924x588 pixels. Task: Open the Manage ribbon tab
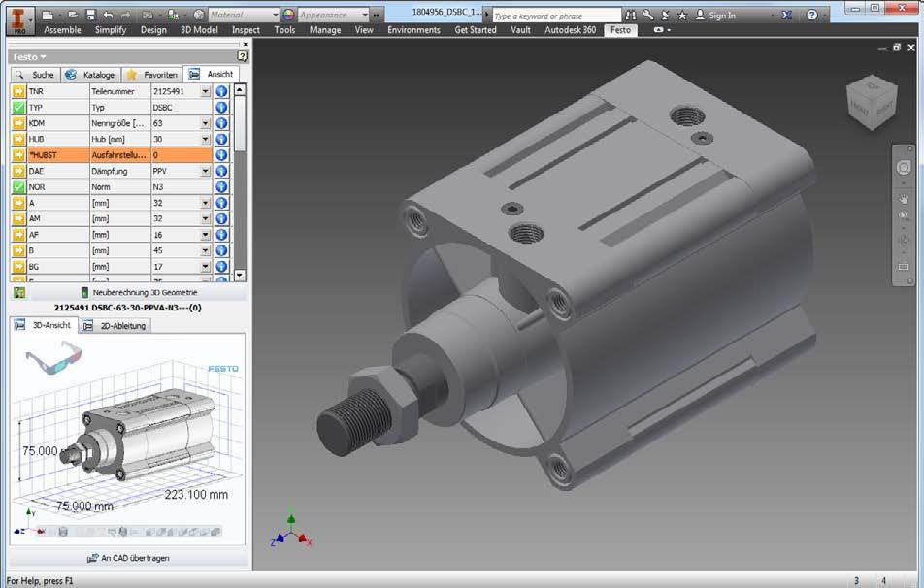point(325,29)
